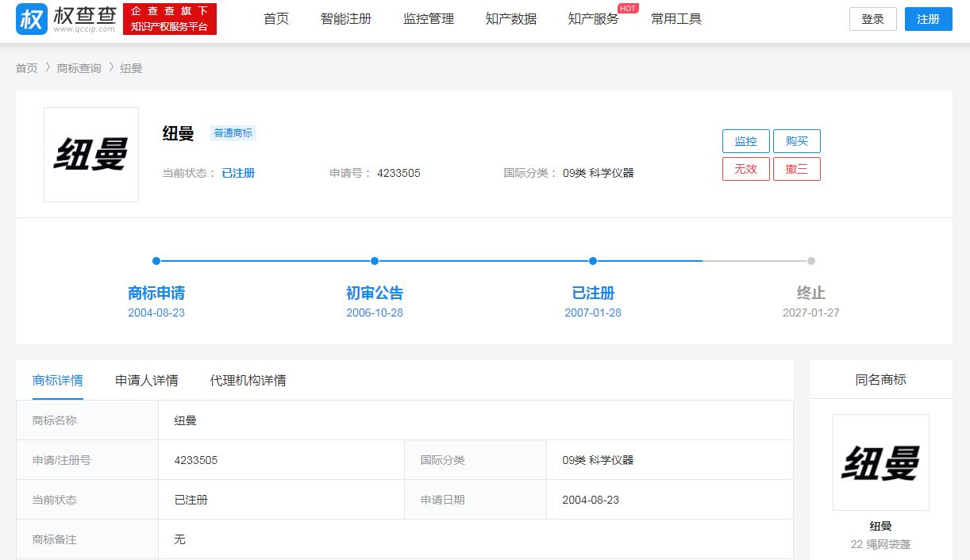Click the HOT badge on 知产服务

626,9
